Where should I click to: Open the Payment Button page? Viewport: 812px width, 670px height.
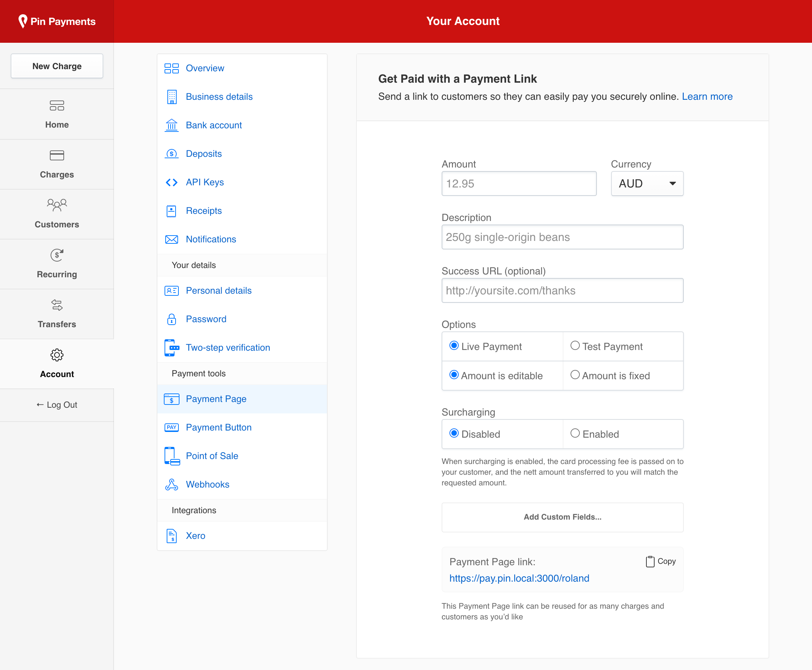pos(242,427)
